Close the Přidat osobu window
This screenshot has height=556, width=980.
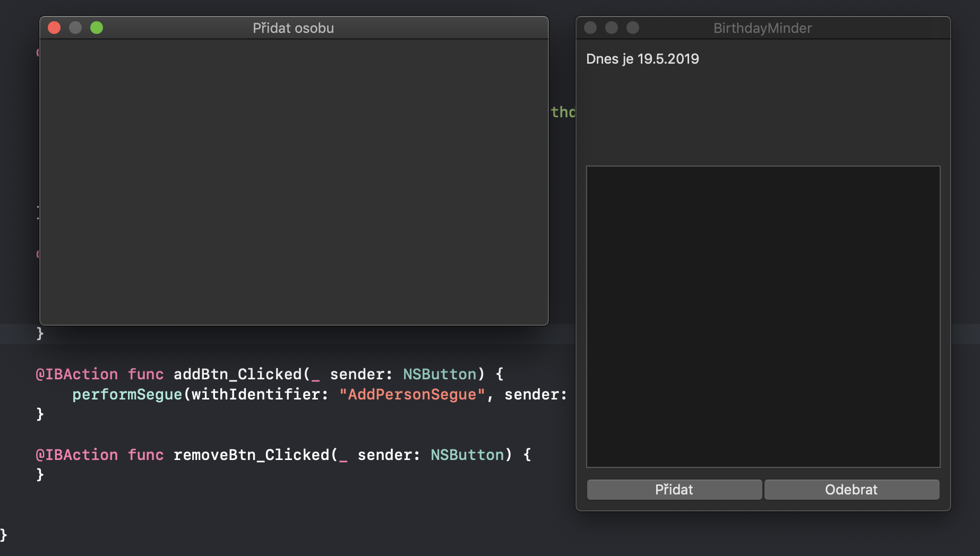[x=54, y=28]
